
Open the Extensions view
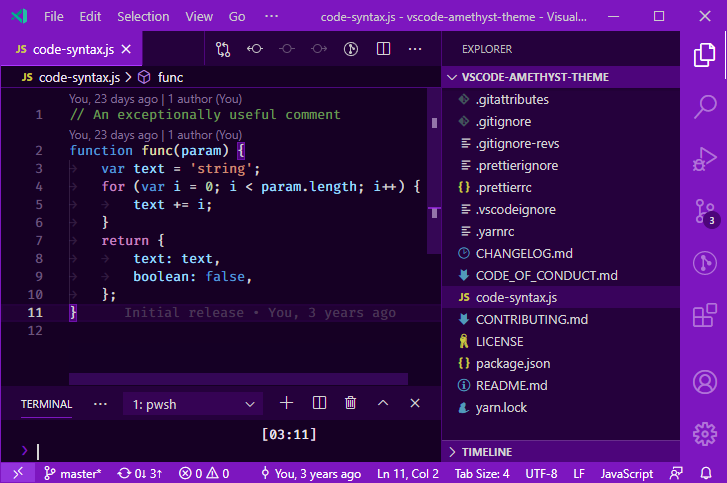[x=705, y=316]
